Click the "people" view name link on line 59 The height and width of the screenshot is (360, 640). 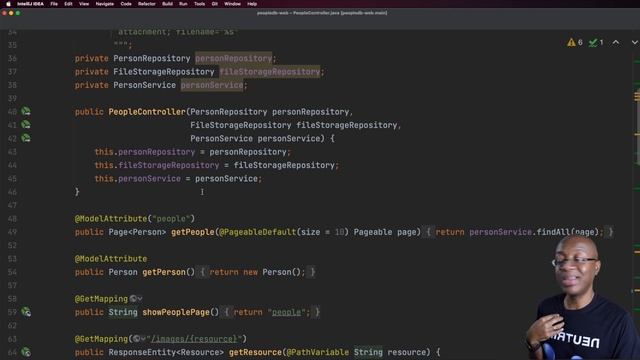286,312
